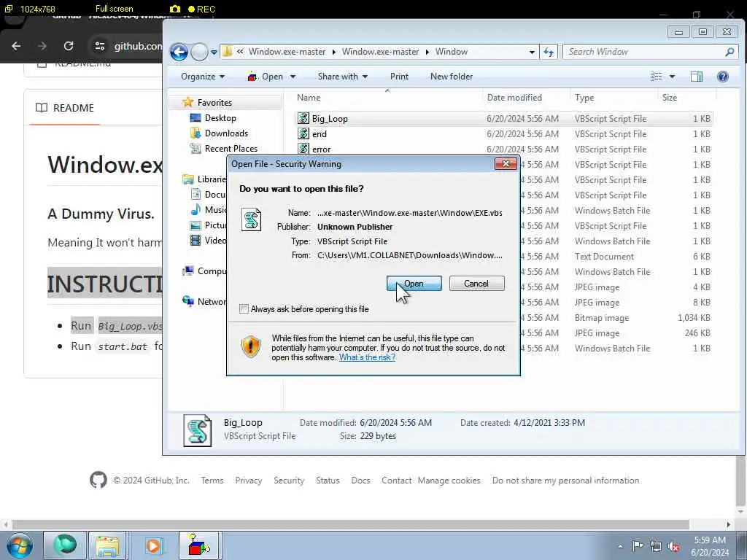Click the Explorer refresh button

[x=549, y=52]
